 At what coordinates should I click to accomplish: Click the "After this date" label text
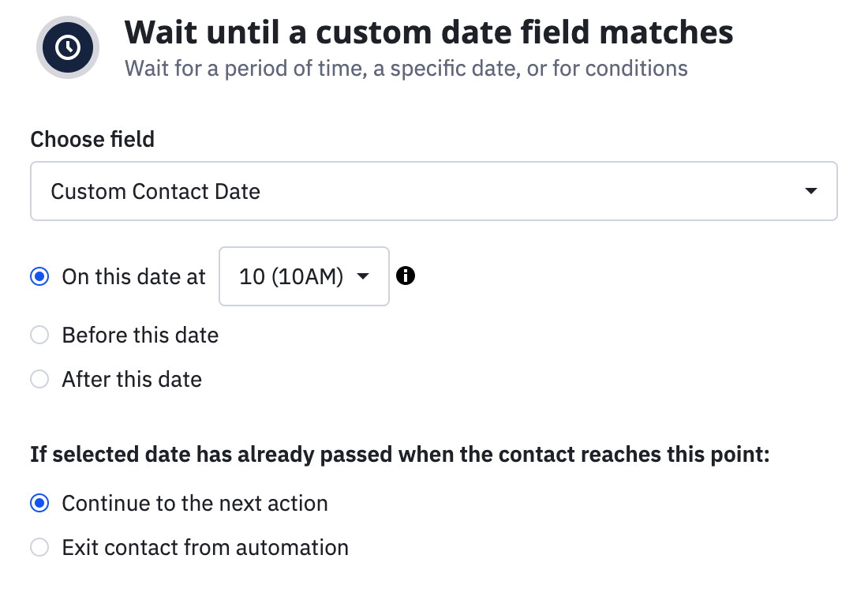point(132,379)
